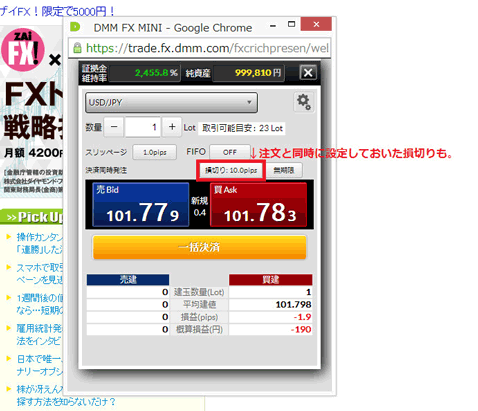The width and height of the screenshot is (478, 411).
Task: Click the Chrome address bar URL
Action: [x=207, y=48]
